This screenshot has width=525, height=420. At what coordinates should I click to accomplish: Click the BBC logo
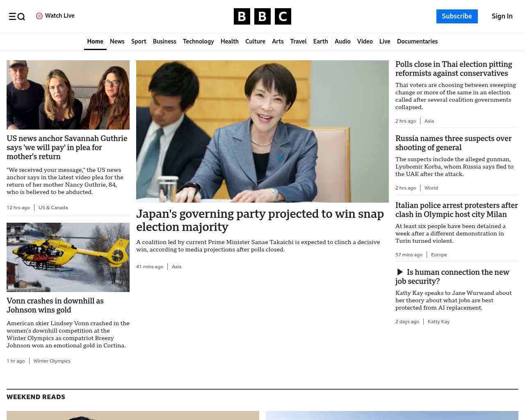(x=262, y=16)
